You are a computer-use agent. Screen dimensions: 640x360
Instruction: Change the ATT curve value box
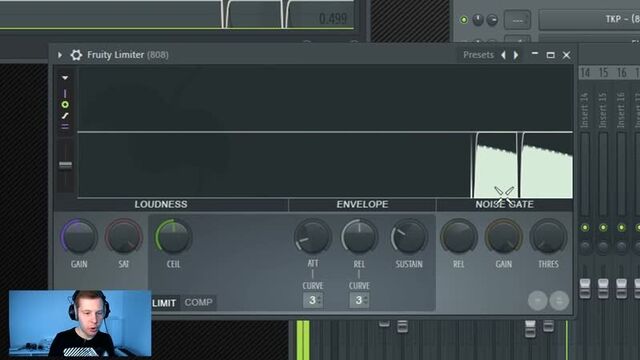[313, 300]
